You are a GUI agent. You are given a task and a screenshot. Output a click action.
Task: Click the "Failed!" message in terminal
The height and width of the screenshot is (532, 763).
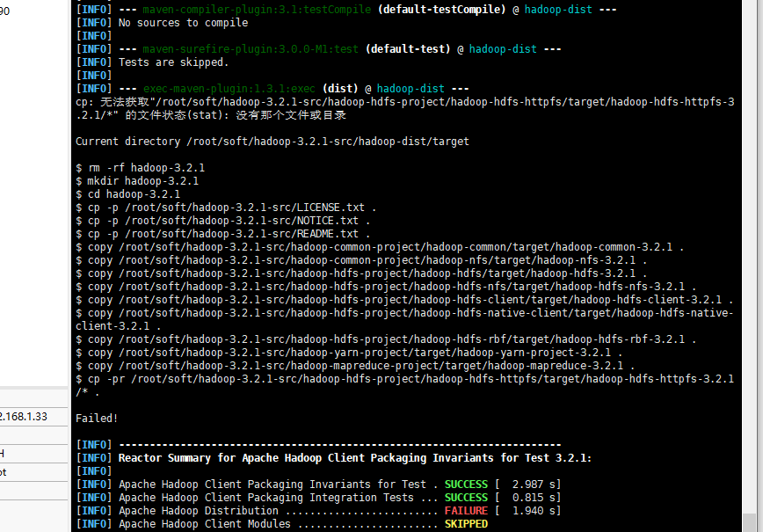pos(97,419)
